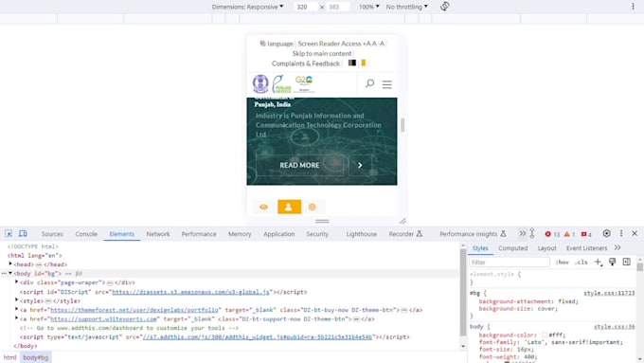Switch to the Console tab
This screenshot has height=363, width=644.
pyautogui.click(x=86, y=234)
